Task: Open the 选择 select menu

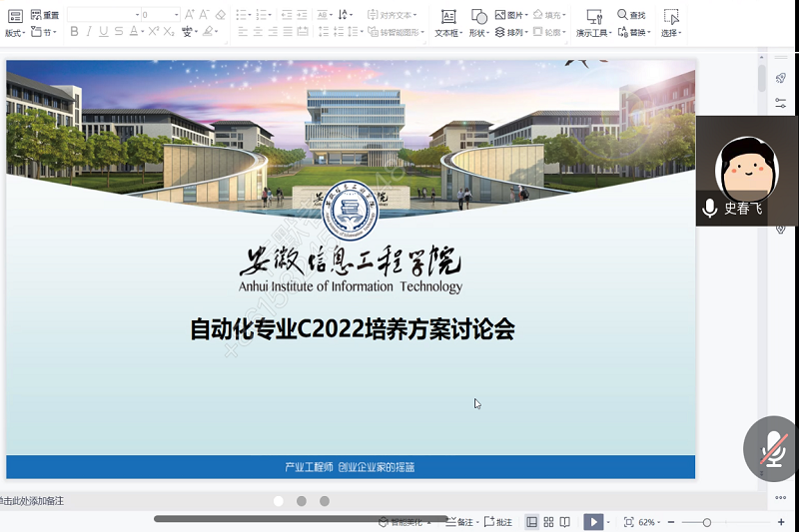Action: pos(671,23)
